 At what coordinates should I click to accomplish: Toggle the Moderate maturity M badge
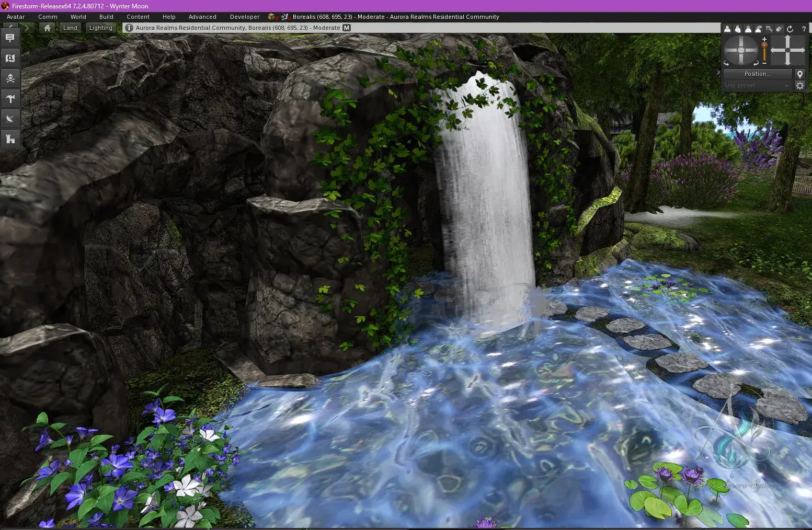coord(347,28)
